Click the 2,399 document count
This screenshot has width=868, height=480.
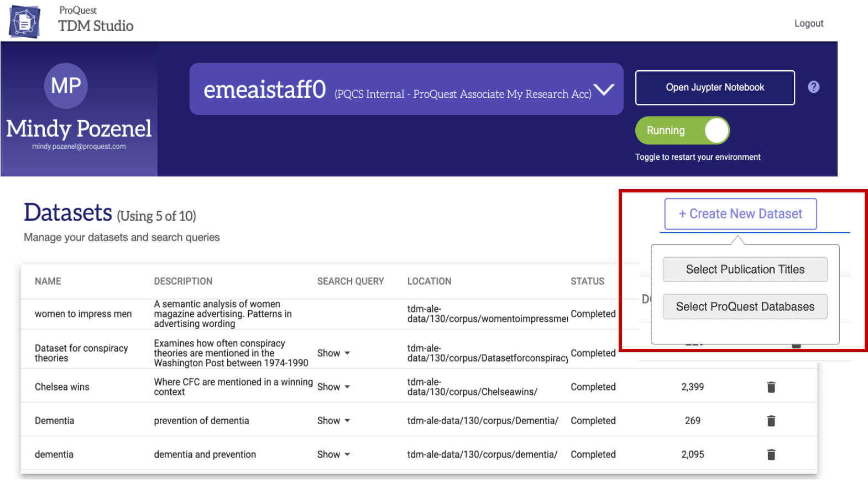pos(693,387)
